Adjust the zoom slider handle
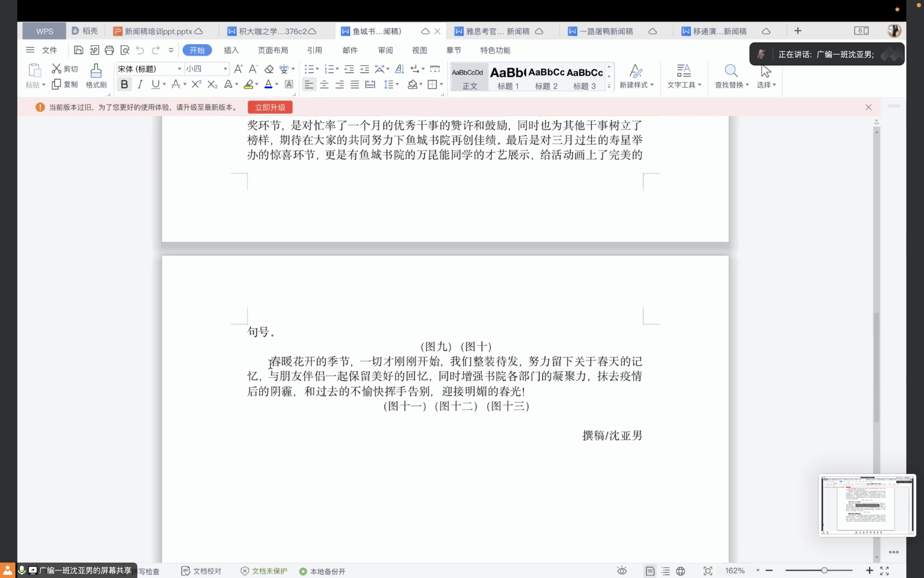924x578 pixels. tap(824, 571)
